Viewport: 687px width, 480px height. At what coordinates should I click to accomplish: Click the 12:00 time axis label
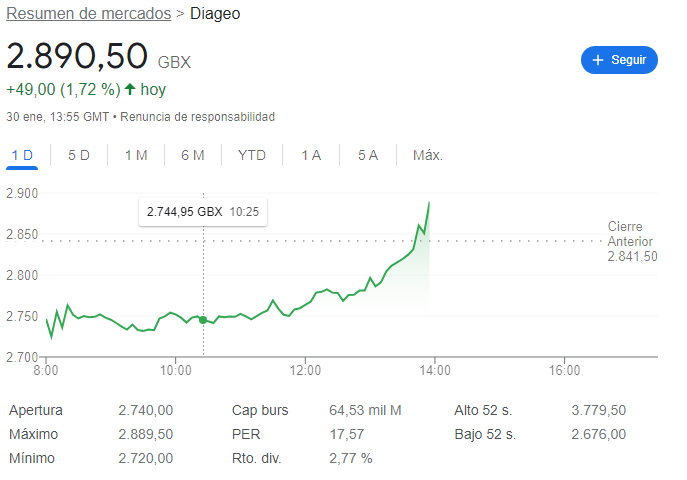[x=305, y=371]
